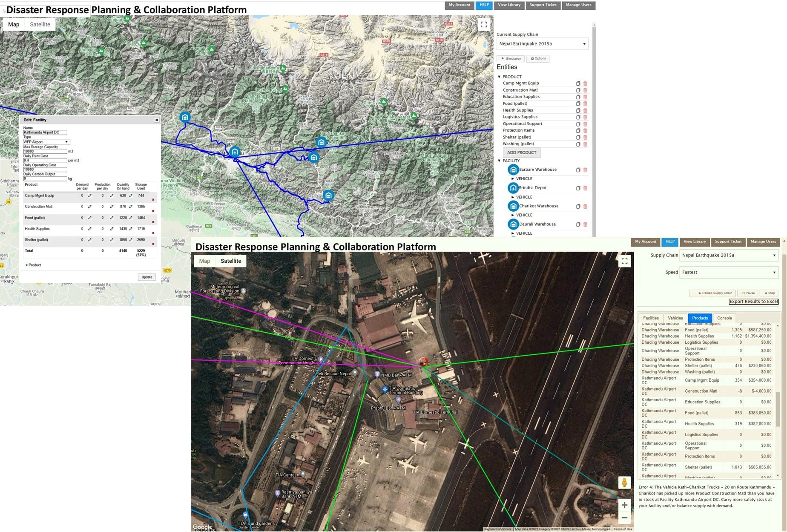Edit Food (pallet) production per day
This screenshot has width=787, height=532.
112,218
